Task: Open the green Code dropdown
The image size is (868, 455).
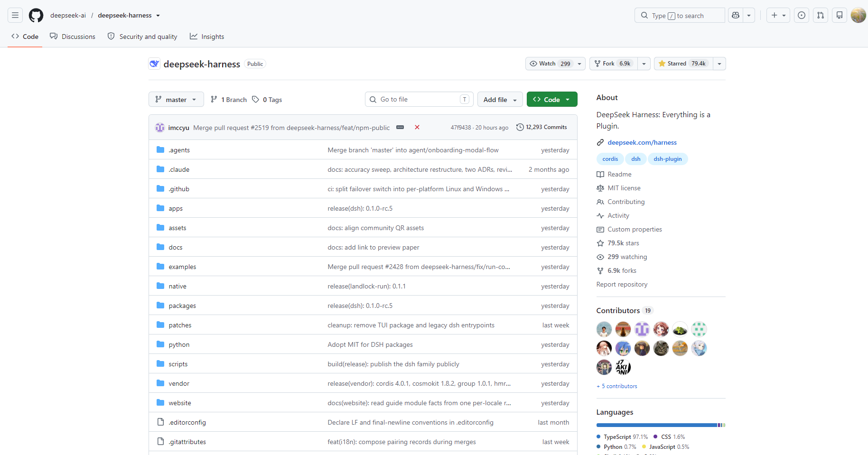Action: pos(552,99)
